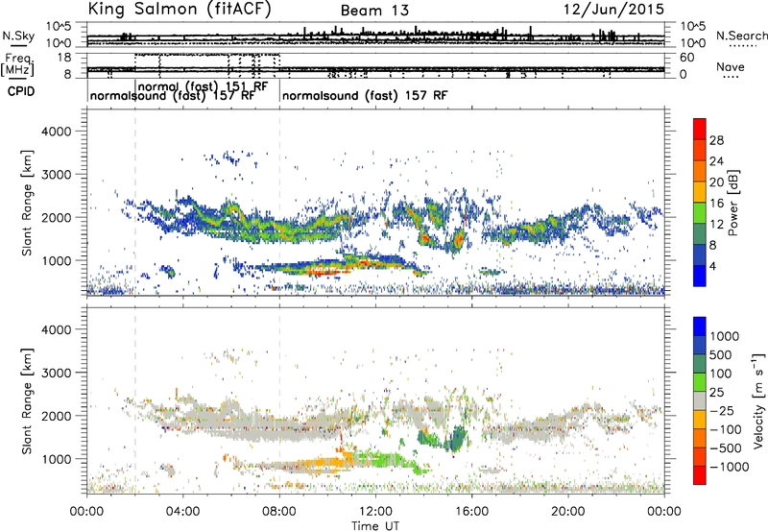Screen dimensions: 768x532
Task: Click the 'King Salmon (fitACF)' title text
Action: (180, 9)
